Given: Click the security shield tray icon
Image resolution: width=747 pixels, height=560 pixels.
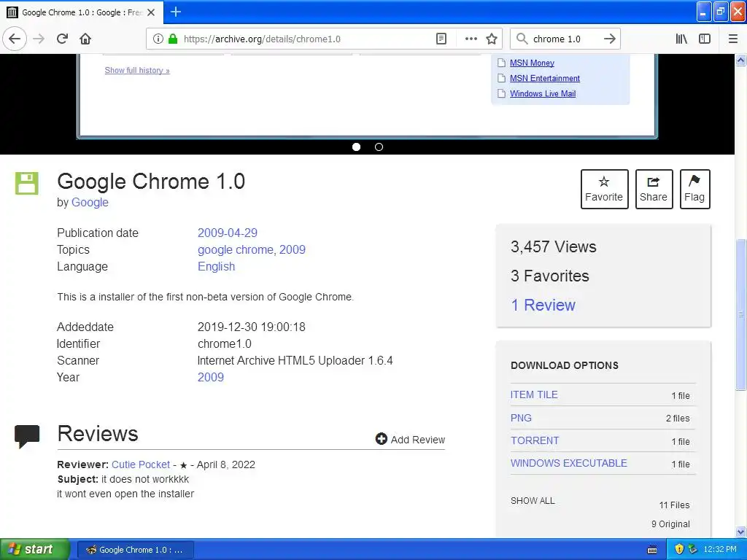Looking at the screenshot, I should click(679, 550).
